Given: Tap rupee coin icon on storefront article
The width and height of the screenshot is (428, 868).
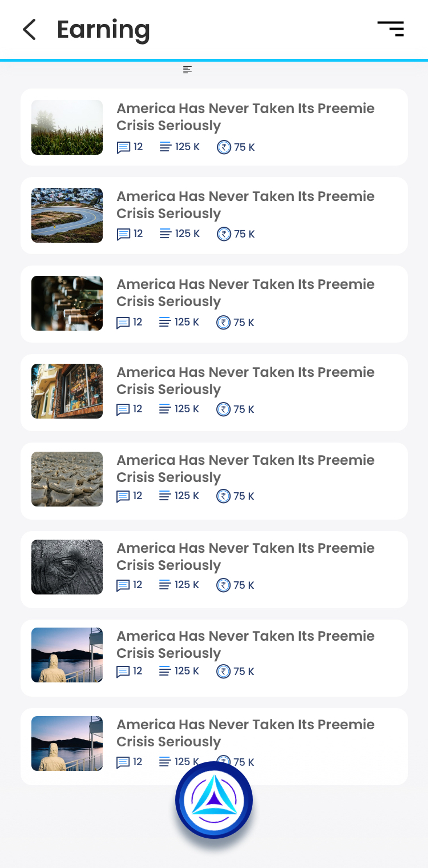Looking at the screenshot, I should (223, 409).
